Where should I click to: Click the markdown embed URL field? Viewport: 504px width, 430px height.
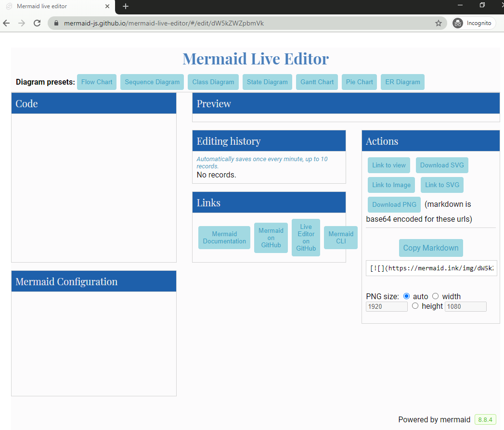[x=431, y=268]
